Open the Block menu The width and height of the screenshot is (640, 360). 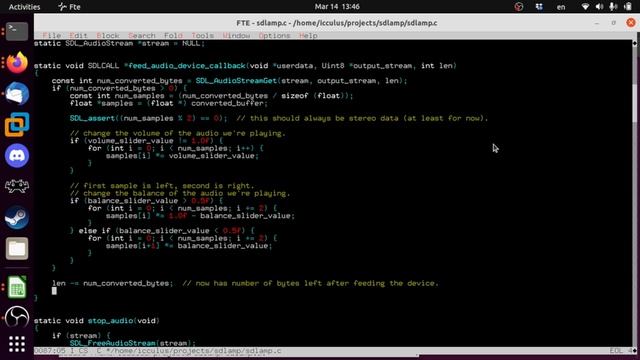pyautogui.click(x=108, y=36)
